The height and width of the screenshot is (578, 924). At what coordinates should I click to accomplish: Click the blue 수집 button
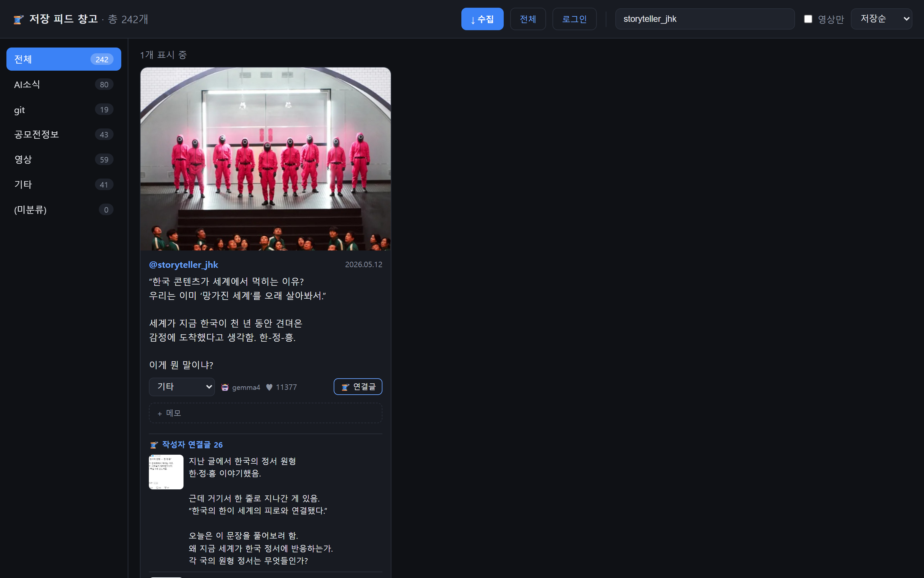pos(482,19)
